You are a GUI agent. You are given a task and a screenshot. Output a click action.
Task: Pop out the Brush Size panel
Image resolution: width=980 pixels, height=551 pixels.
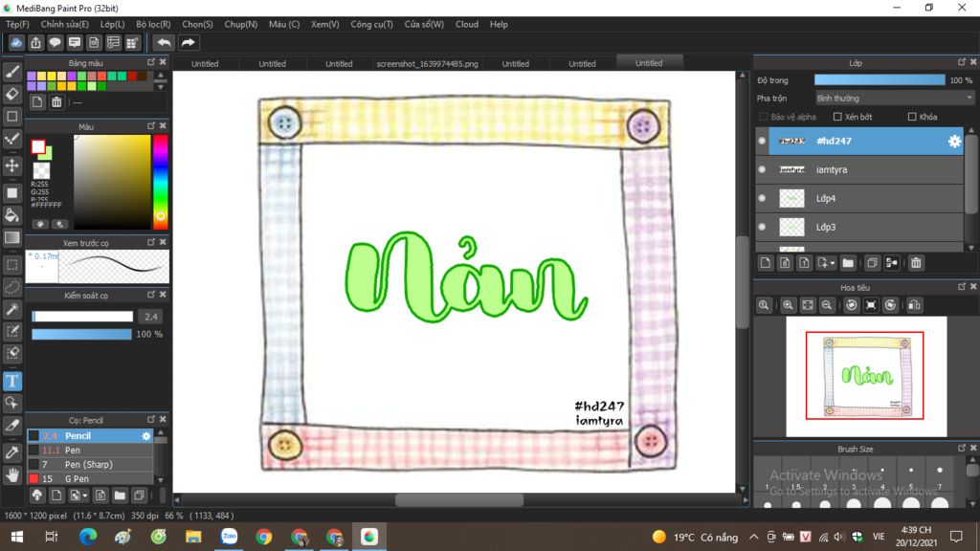(961, 449)
